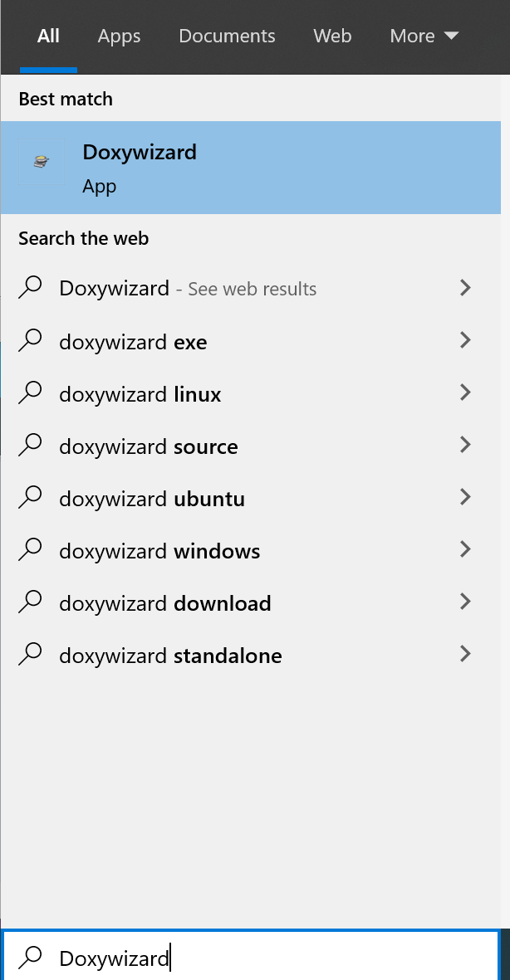Switch to the Documents tab
Viewport: 510px width, 980px height.
tap(227, 37)
